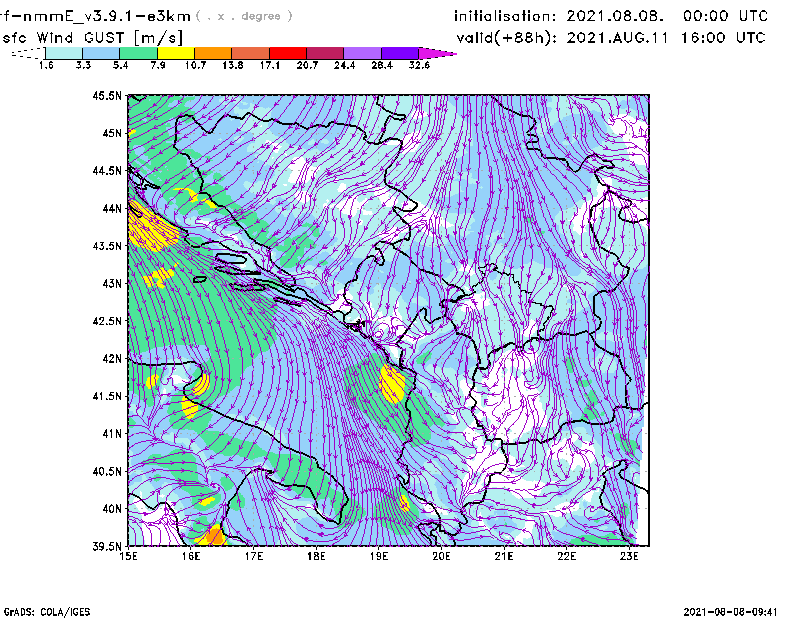This screenshot has width=800, height=618.
Task: Click the legend value 5.4
Action: point(120,65)
